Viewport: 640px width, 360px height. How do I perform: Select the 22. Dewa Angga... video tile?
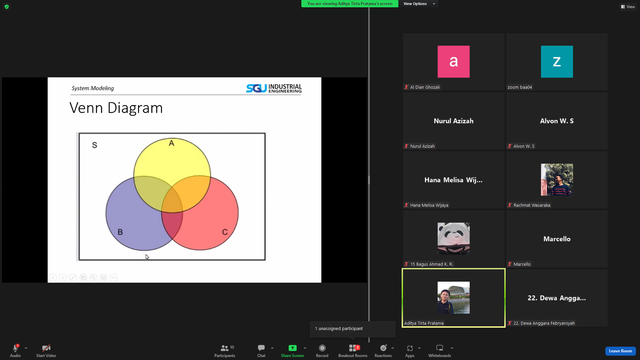point(557,298)
